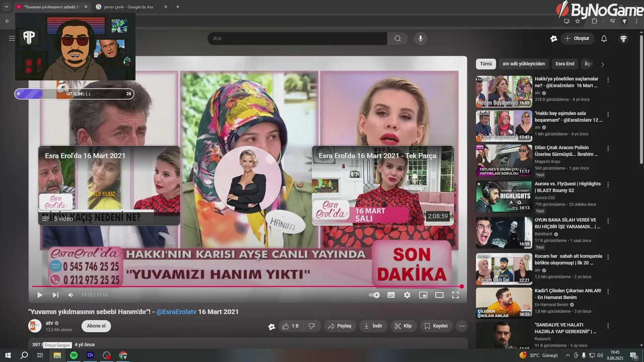Open the player settings gear
The width and height of the screenshot is (644, 362).
tap(407, 295)
